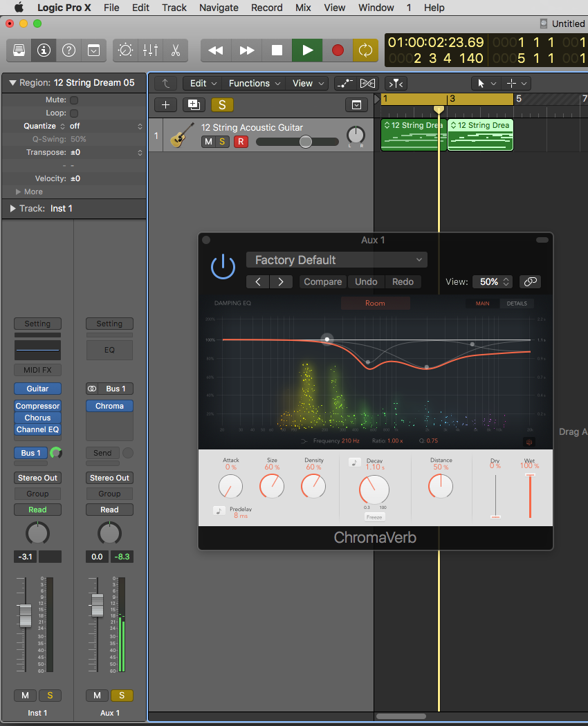Click the acoustic guitar track icon
588x726 pixels.
point(182,136)
